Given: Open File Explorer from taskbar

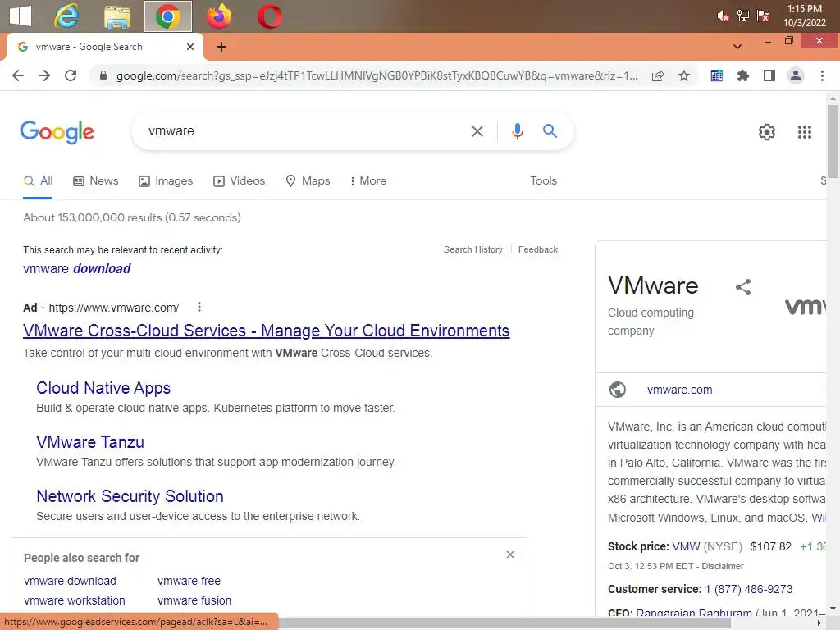Looking at the screenshot, I should pos(116,16).
